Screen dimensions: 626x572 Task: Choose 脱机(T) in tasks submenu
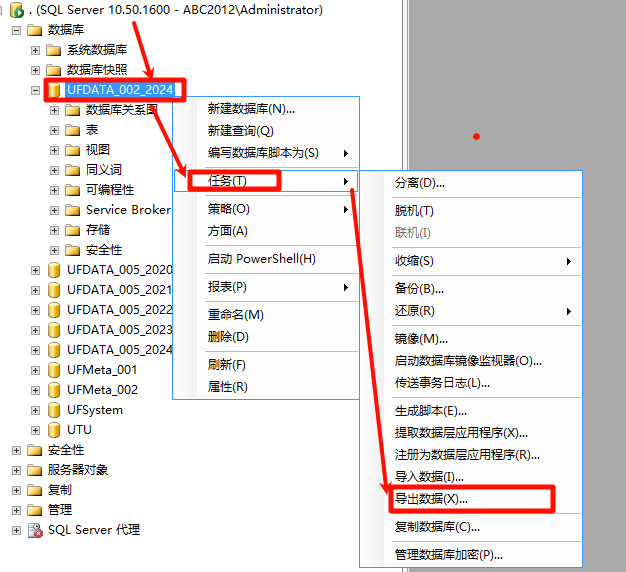click(x=471, y=211)
